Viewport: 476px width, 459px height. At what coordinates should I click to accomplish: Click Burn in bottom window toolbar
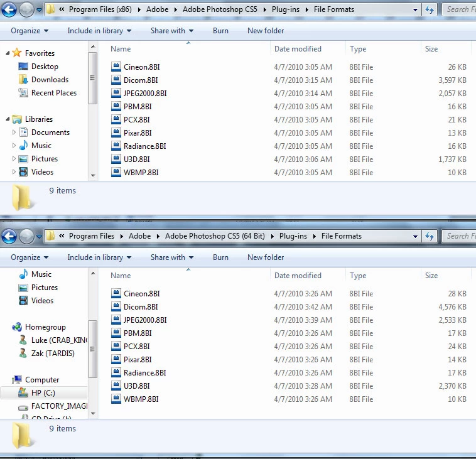coord(220,257)
